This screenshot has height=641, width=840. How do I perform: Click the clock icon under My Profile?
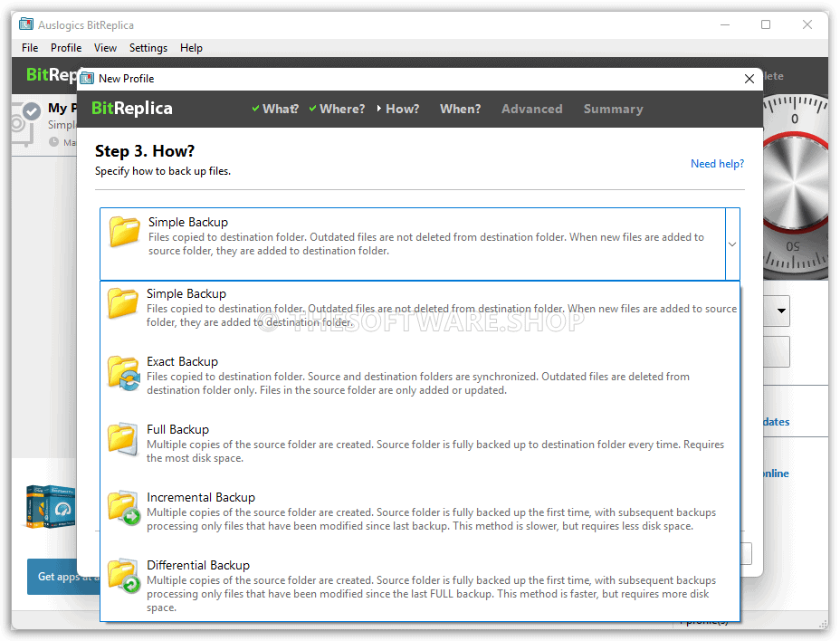pyautogui.click(x=53, y=142)
